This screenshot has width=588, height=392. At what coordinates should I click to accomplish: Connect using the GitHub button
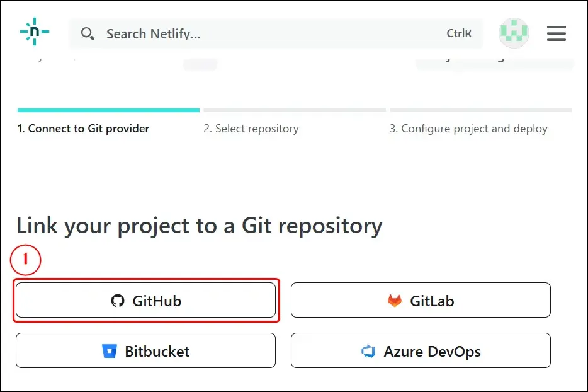click(145, 300)
